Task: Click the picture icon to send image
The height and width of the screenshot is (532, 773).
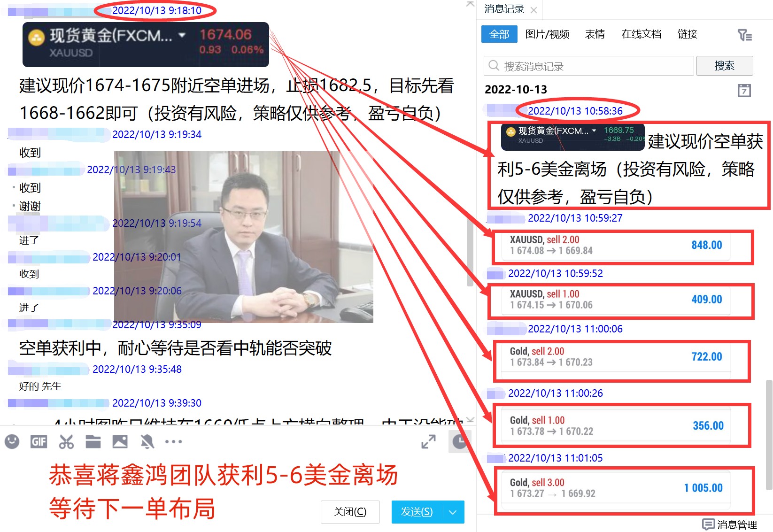Action: click(x=120, y=441)
